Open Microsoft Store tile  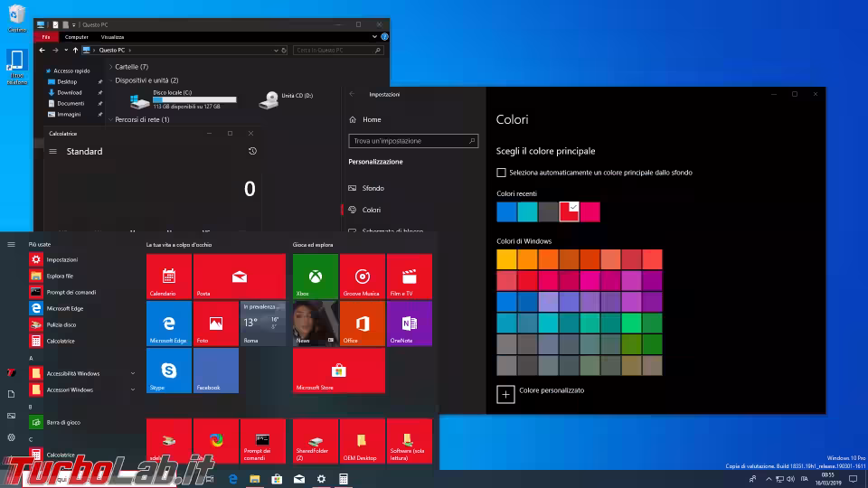point(338,370)
